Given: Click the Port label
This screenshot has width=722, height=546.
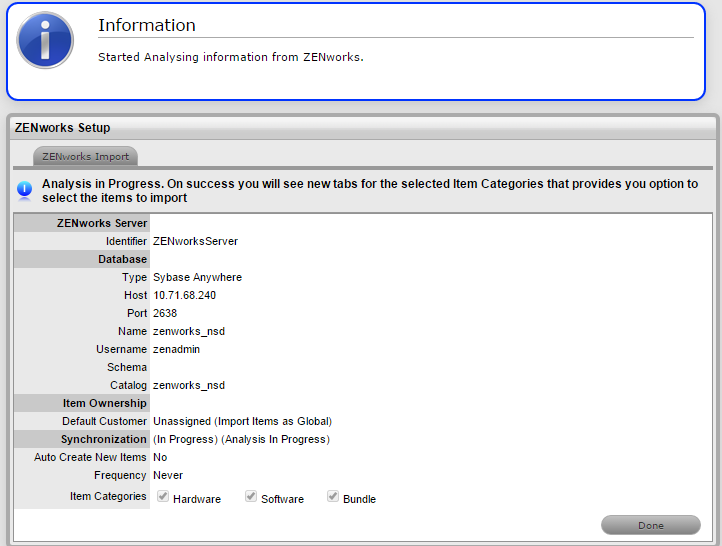Looking at the screenshot, I should tap(137, 313).
